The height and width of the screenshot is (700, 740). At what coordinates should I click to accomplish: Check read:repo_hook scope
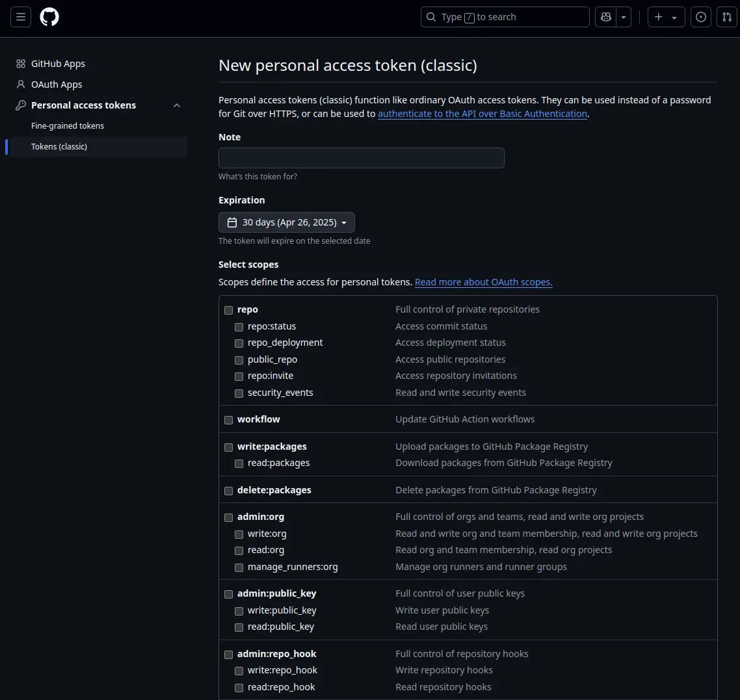click(x=239, y=688)
